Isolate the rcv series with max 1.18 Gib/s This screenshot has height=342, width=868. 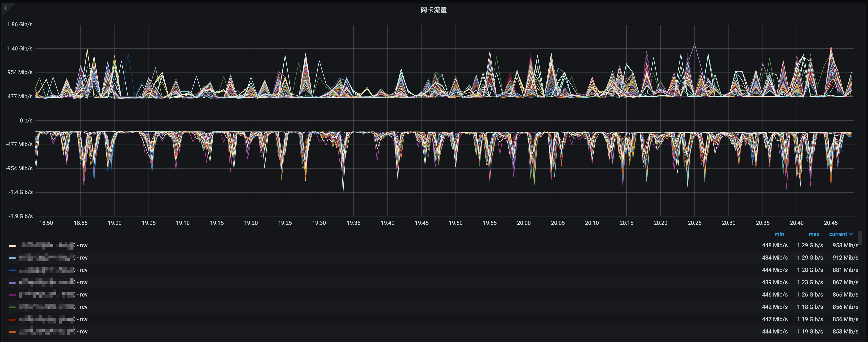point(53,307)
